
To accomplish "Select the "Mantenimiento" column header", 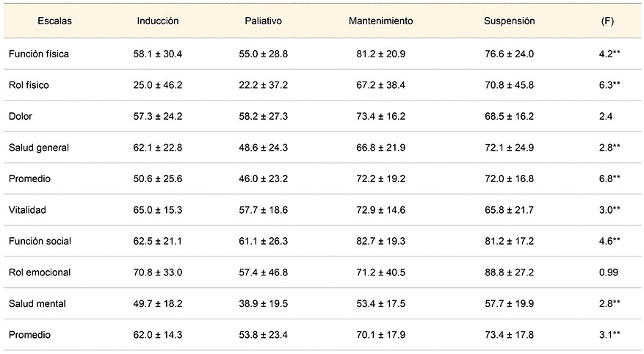I will coord(380,21).
